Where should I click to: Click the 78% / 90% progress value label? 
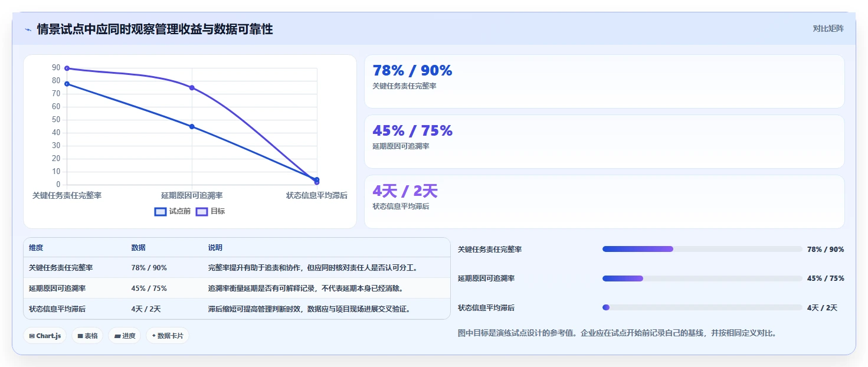pyautogui.click(x=826, y=250)
